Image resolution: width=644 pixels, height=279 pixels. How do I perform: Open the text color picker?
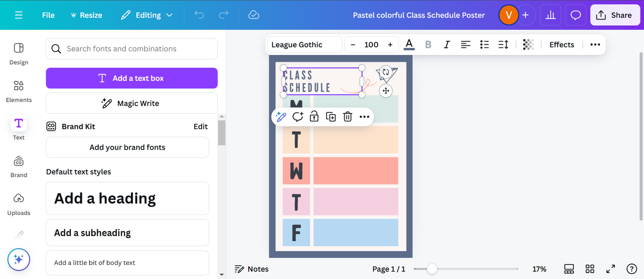point(409,44)
